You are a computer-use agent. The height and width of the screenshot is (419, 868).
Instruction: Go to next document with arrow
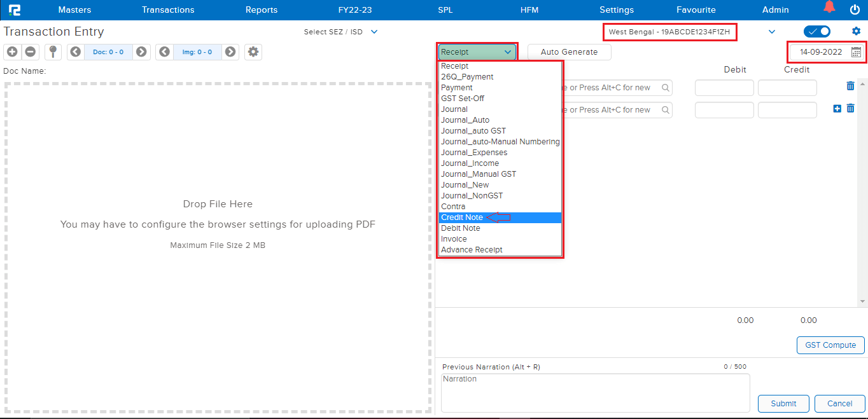pyautogui.click(x=141, y=52)
